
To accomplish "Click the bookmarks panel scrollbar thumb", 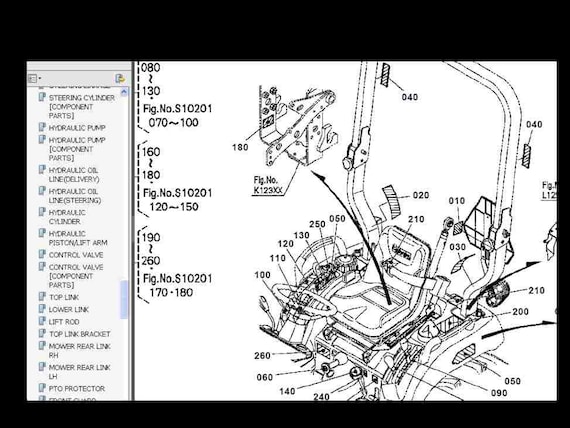I will pos(124,300).
